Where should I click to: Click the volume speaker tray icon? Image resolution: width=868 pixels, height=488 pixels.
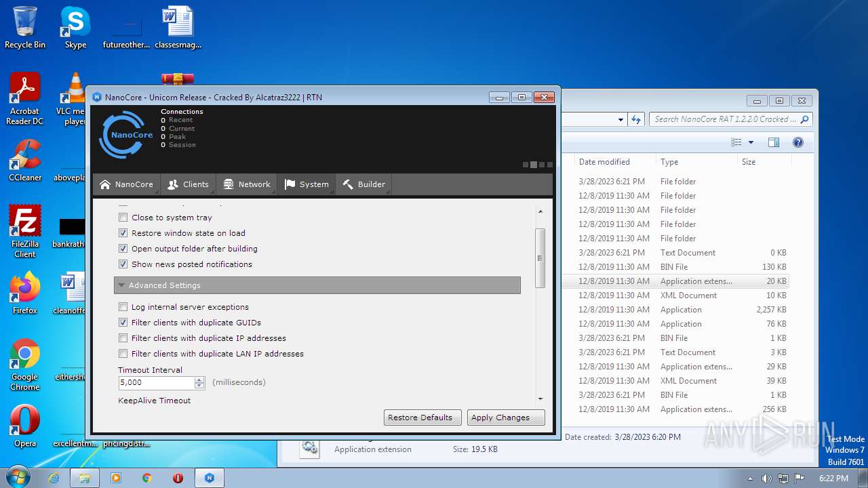pos(766,479)
